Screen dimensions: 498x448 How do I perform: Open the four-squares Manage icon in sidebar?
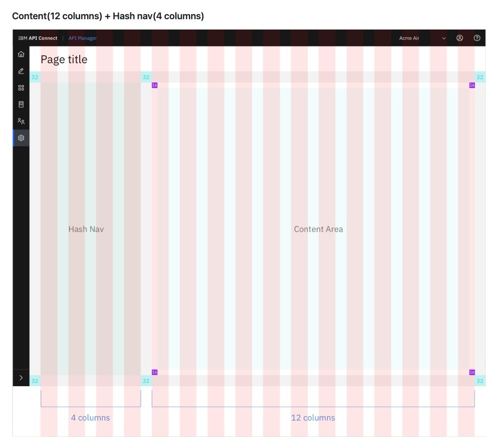(x=21, y=88)
